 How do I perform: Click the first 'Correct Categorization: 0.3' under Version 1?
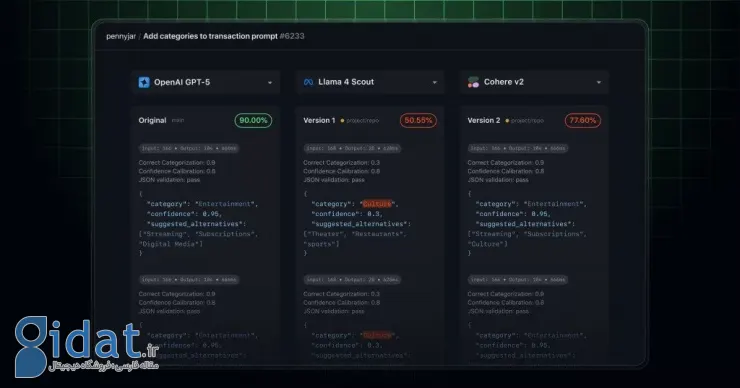[x=341, y=163]
